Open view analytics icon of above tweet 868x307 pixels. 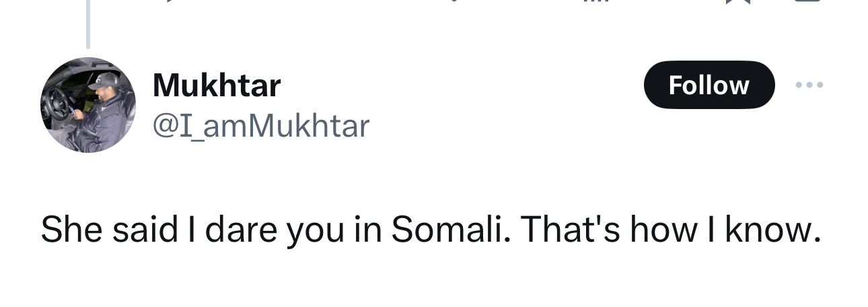pyautogui.click(x=595, y=1)
